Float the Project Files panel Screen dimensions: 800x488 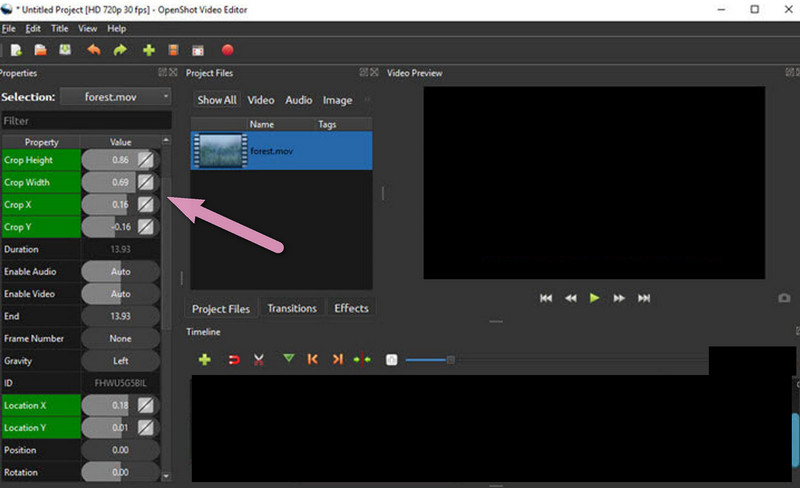pyautogui.click(x=364, y=72)
